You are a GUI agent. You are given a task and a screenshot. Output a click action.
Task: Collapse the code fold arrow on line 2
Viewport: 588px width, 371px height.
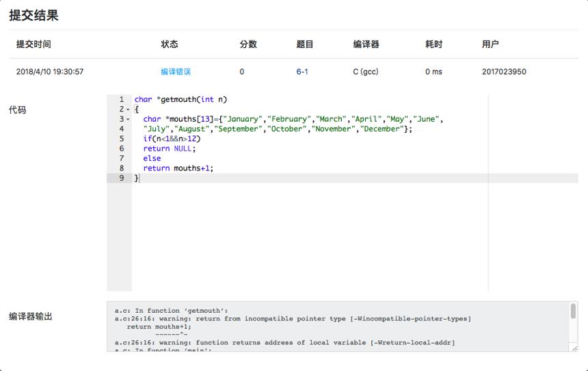coord(128,110)
